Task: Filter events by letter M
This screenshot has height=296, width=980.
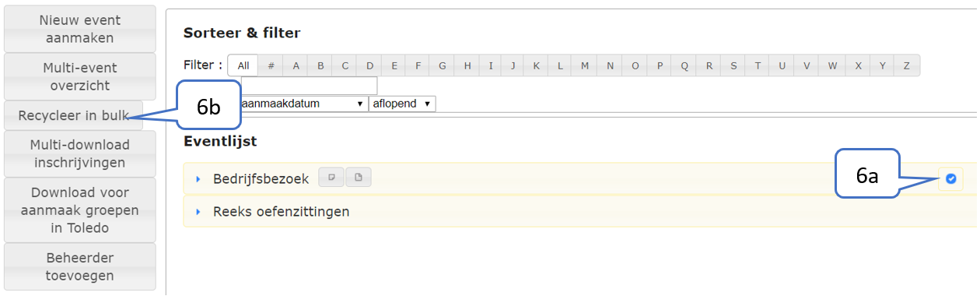Action: (584, 65)
